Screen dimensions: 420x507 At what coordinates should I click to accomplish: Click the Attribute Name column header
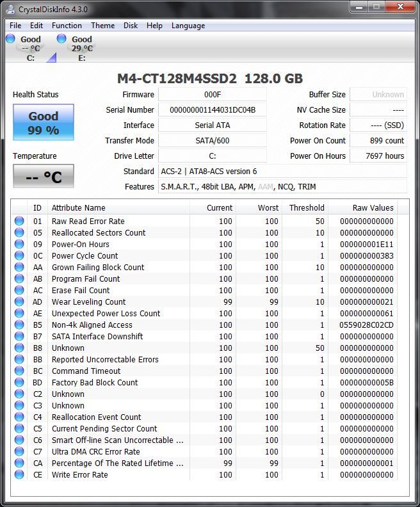78,207
